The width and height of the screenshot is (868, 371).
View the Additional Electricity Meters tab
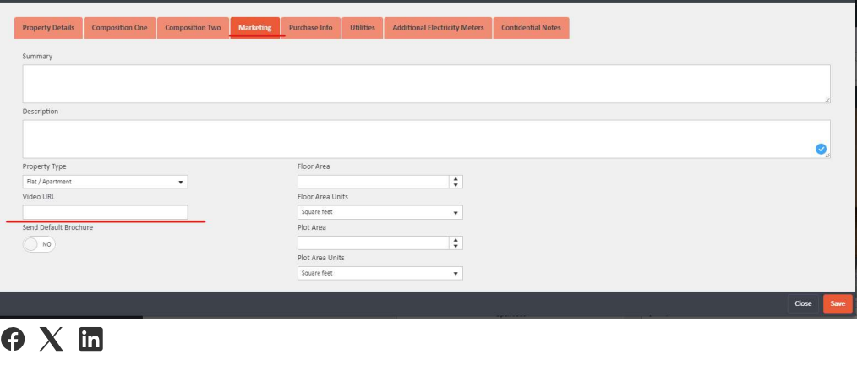click(438, 28)
